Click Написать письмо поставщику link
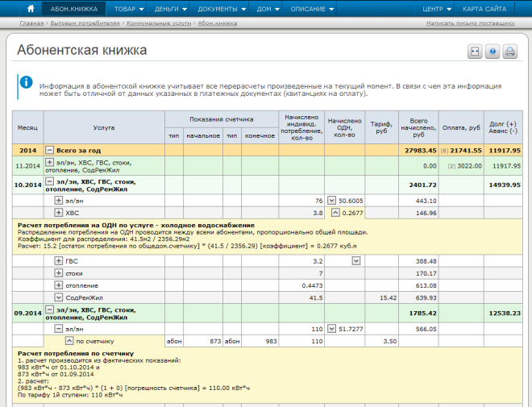Image resolution: width=532 pixels, height=407 pixels. 470,23
